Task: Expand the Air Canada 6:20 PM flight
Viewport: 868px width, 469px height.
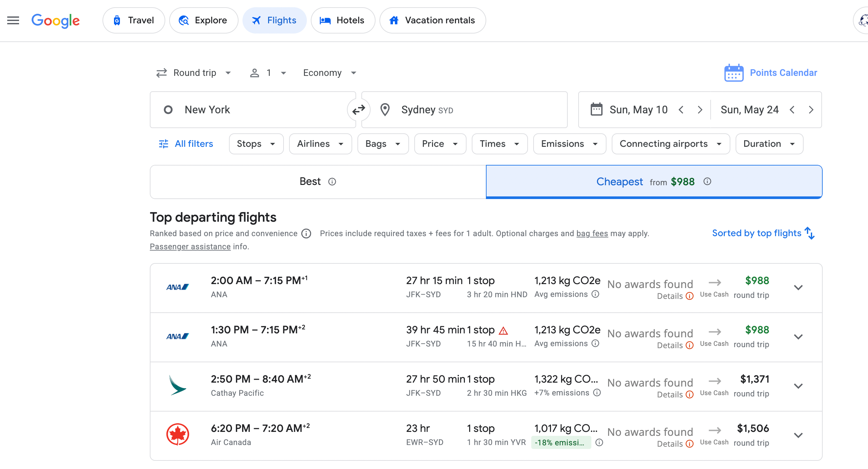Action: point(798,435)
